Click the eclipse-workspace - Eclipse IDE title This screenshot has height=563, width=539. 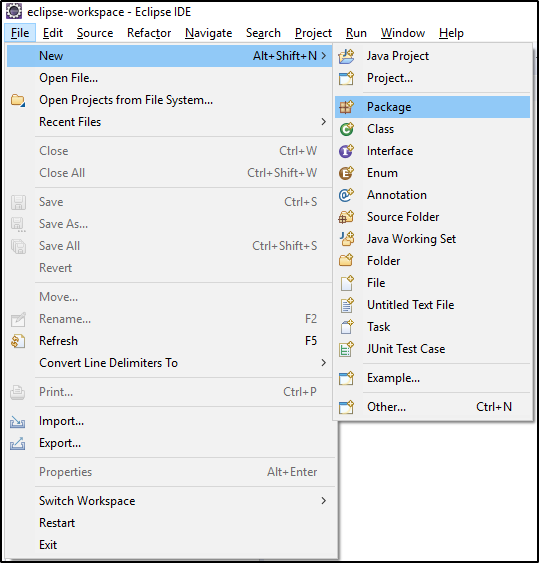coord(109,12)
